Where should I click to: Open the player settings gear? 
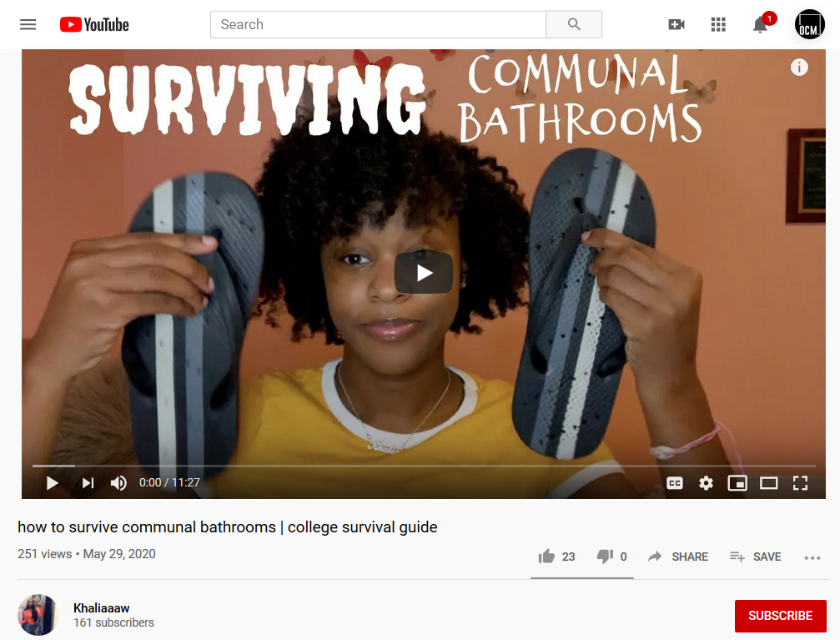pos(706,483)
